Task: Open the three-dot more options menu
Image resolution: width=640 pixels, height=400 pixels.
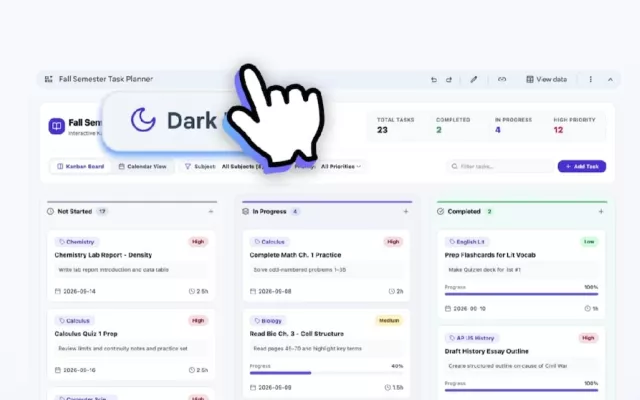Action: (591, 79)
